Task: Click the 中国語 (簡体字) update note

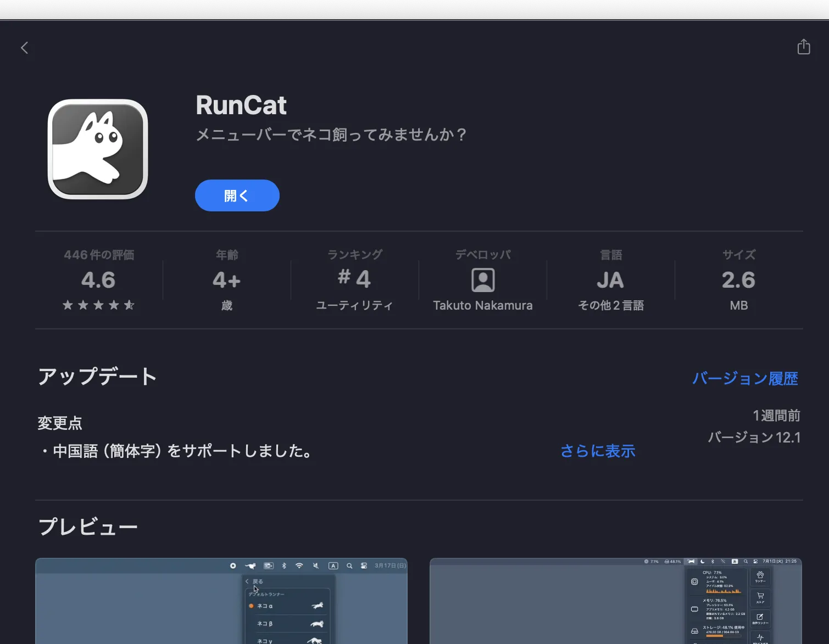Action: pyautogui.click(x=177, y=451)
